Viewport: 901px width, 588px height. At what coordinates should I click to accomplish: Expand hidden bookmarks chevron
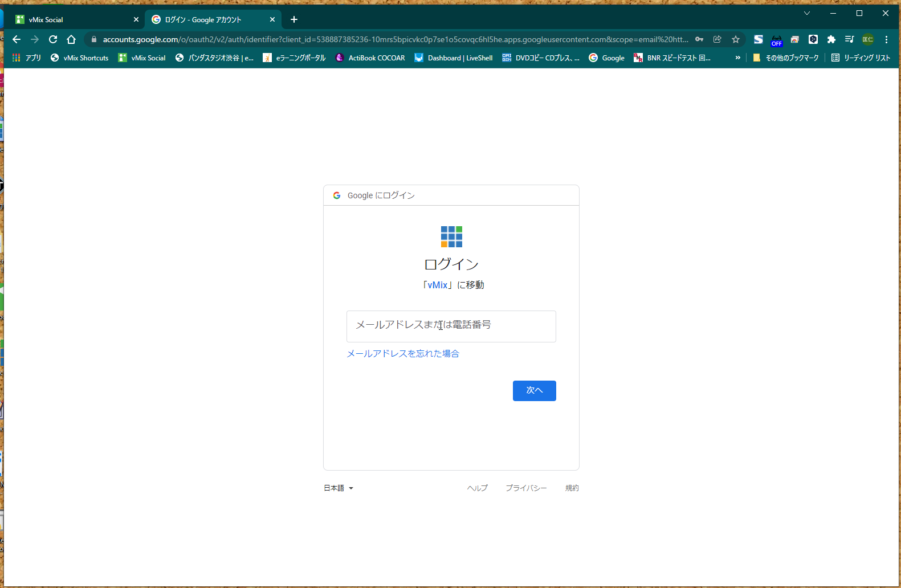pyautogui.click(x=738, y=58)
